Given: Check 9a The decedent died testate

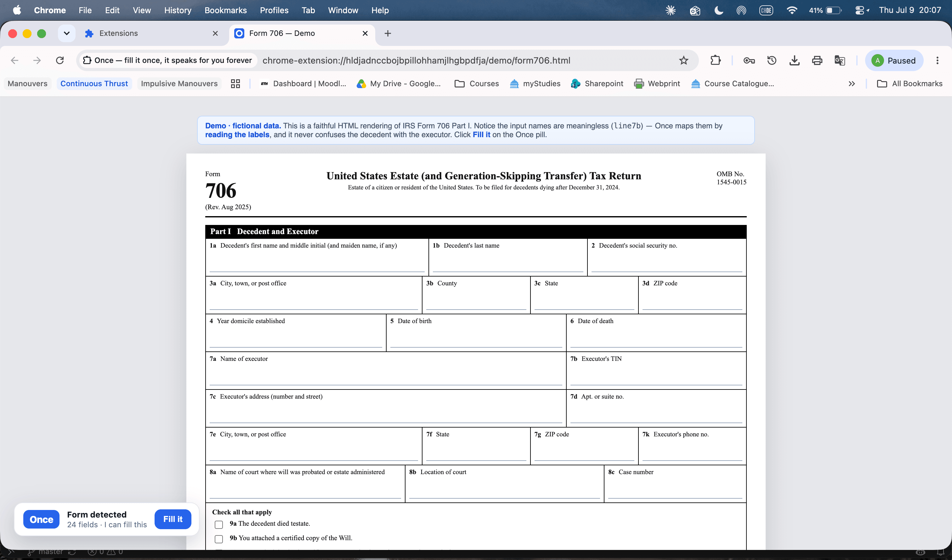Looking at the screenshot, I should coord(219,524).
